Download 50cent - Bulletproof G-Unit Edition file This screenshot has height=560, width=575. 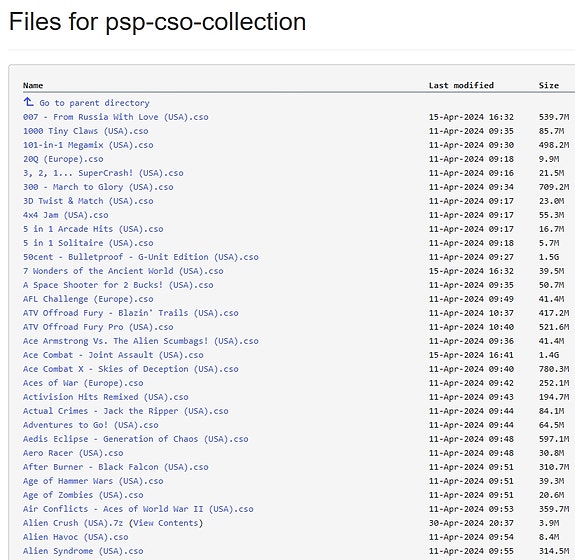(140, 257)
